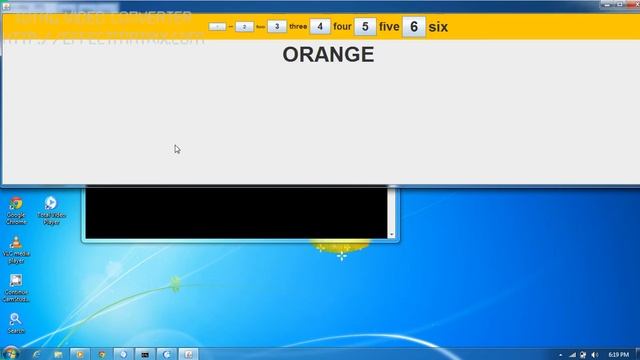Screen dimensions: 640x360
Task: Open File Explorer from the taskbar
Action: (58, 354)
